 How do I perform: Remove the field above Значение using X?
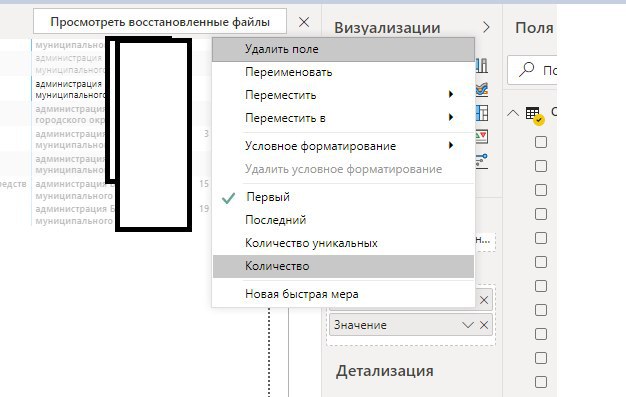pos(484,300)
